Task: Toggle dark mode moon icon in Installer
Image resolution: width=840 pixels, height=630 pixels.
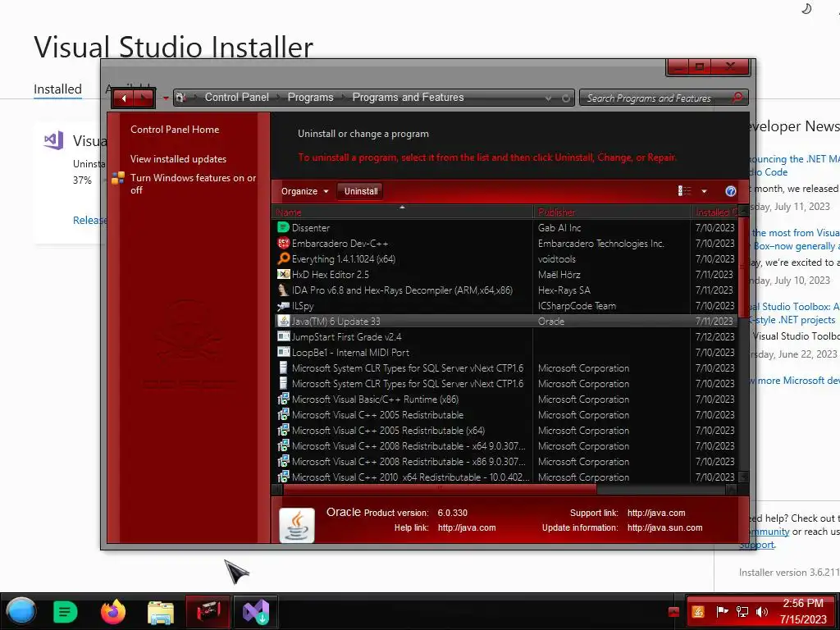Action: click(x=806, y=8)
